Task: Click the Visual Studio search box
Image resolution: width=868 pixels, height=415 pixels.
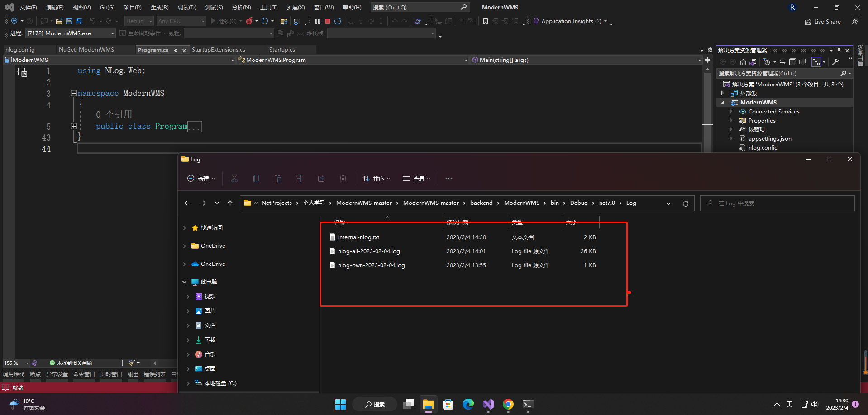Action: [420, 7]
